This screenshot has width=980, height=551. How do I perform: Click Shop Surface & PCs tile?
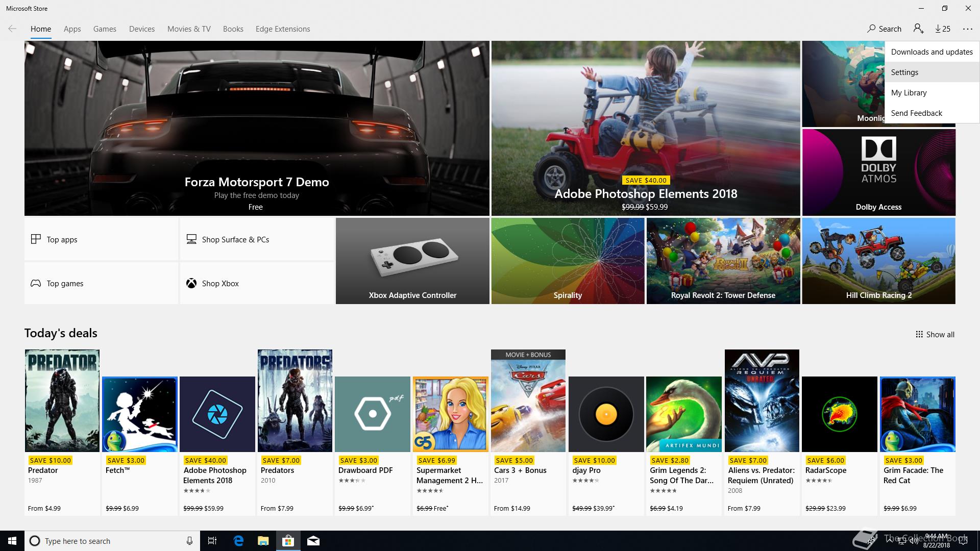[x=257, y=239]
